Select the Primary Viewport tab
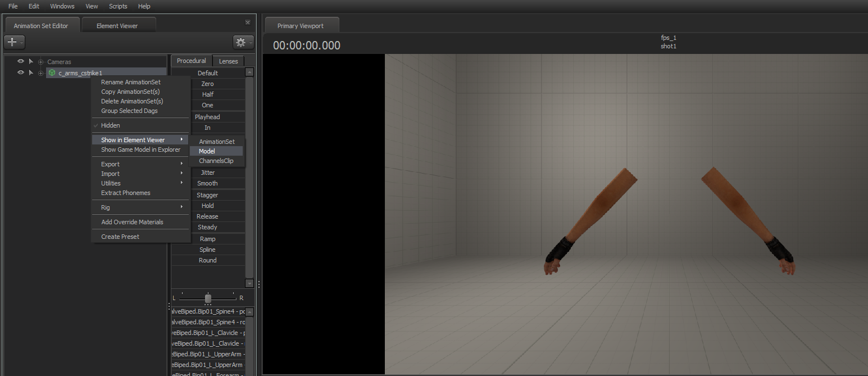Image resolution: width=868 pixels, height=376 pixels. tap(302, 26)
